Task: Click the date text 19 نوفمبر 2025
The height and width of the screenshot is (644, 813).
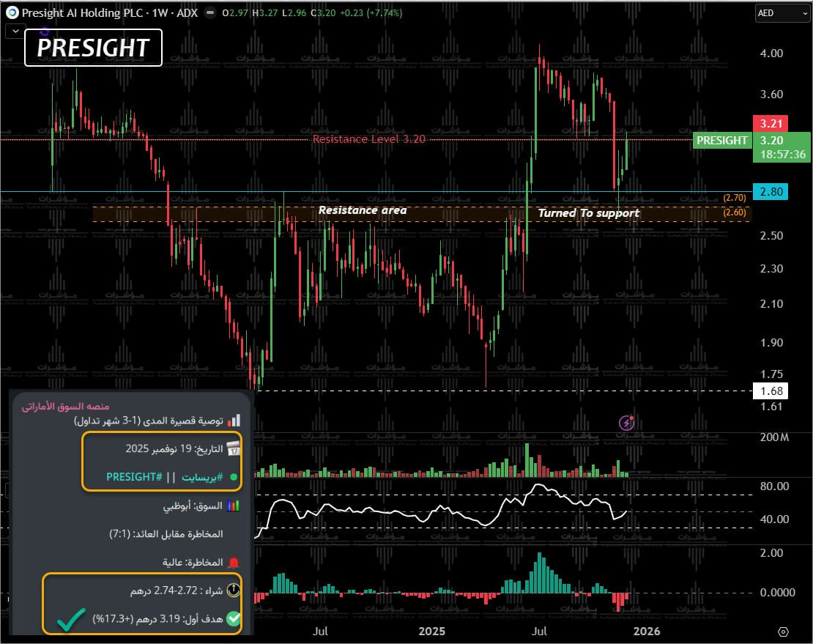Action: pyautogui.click(x=160, y=448)
